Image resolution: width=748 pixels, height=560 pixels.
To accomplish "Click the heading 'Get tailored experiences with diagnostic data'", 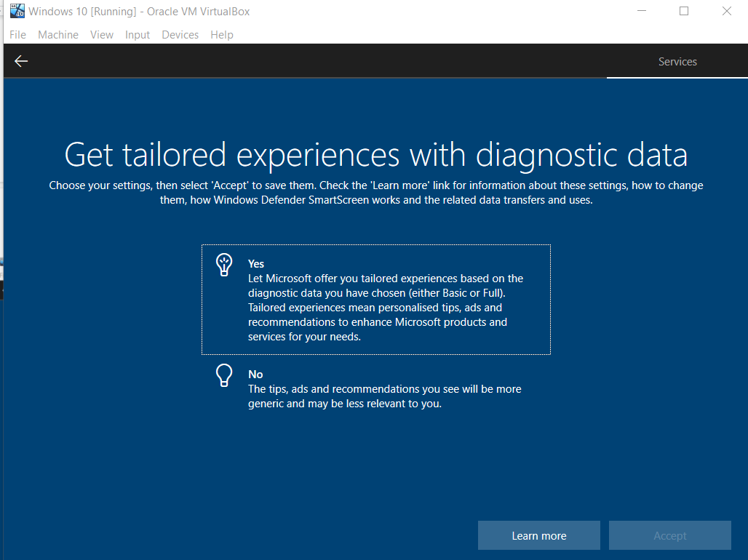I will pos(376,155).
